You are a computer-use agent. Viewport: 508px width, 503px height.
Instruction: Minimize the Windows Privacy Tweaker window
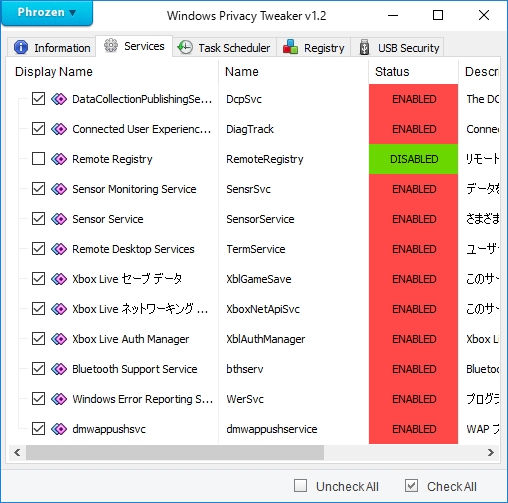click(x=393, y=15)
